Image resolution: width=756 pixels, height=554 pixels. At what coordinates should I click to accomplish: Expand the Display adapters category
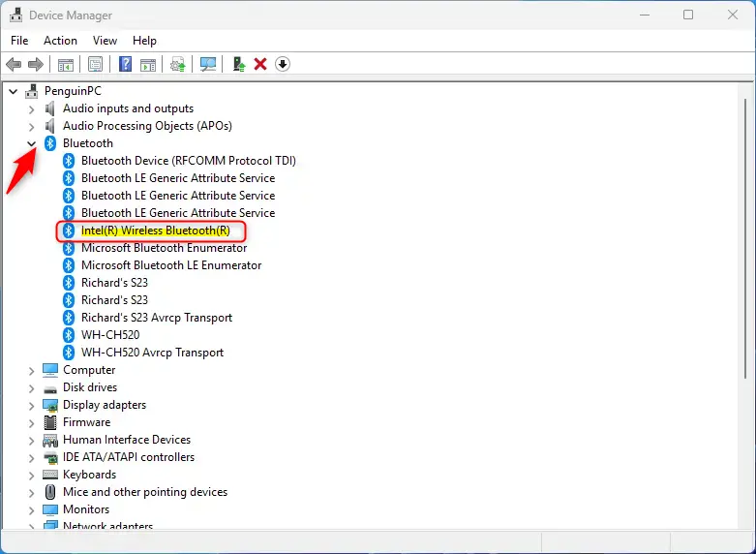pos(31,406)
